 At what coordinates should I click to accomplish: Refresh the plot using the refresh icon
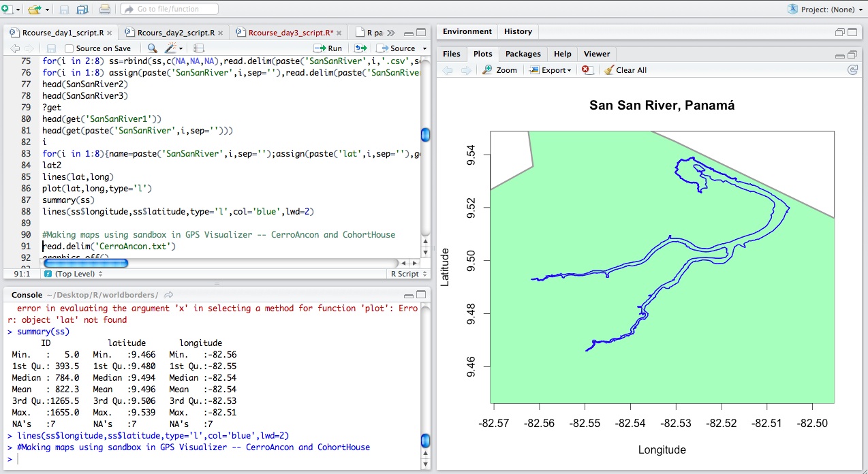point(852,70)
